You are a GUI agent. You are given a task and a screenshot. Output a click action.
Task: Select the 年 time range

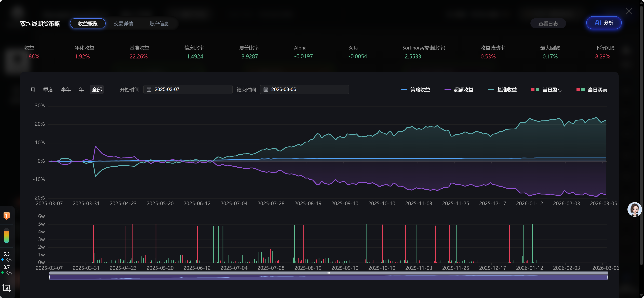[x=81, y=90]
